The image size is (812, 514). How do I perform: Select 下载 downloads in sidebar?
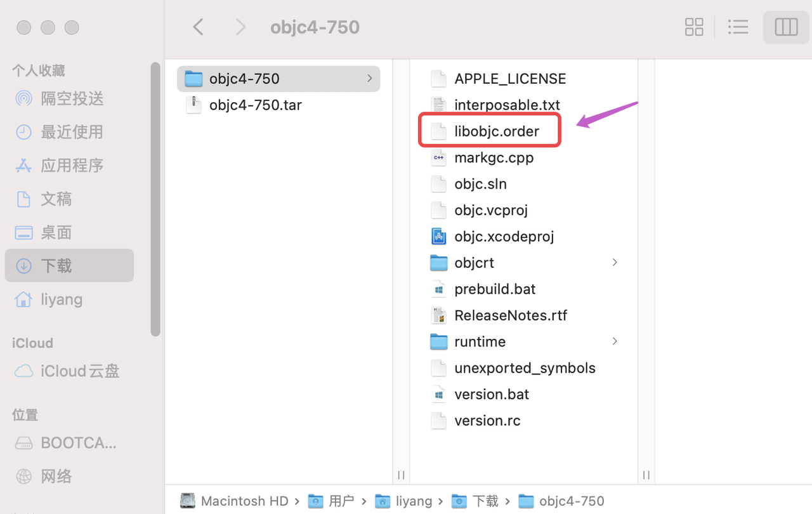69,265
